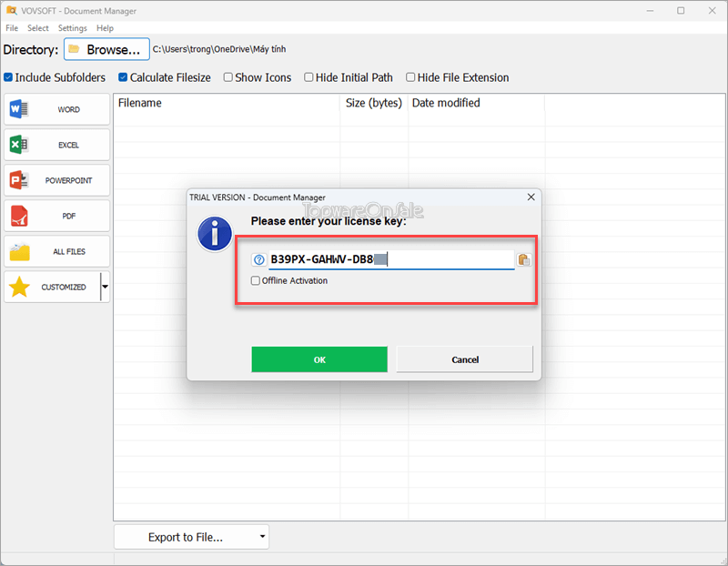The image size is (728, 566).
Task: Click the directory path text
Action: (219, 49)
